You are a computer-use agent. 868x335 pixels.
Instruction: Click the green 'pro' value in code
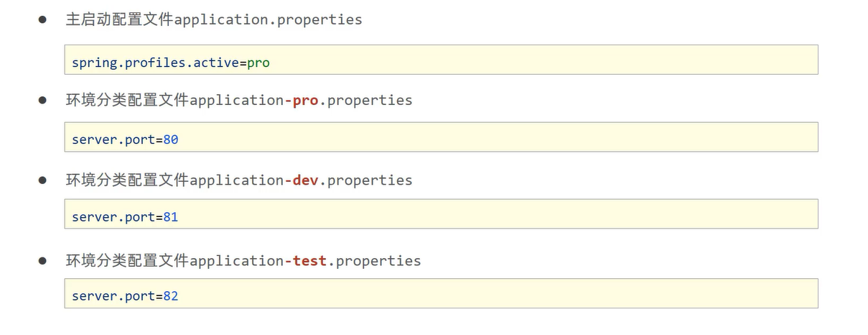click(258, 63)
